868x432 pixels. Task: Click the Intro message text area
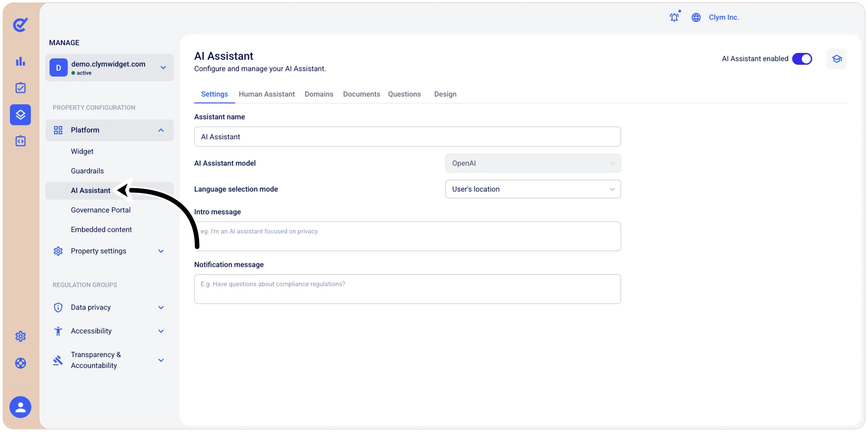coord(408,236)
